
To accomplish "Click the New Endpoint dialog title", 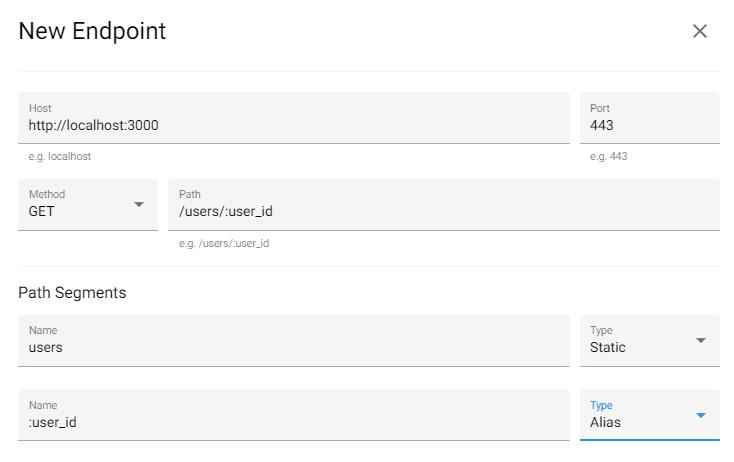I will point(92,31).
